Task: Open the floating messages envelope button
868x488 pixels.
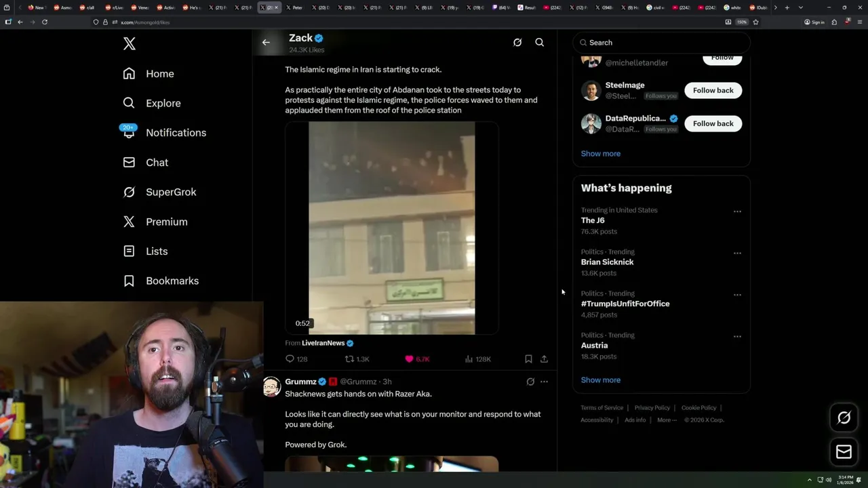Action: click(x=844, y=451)
